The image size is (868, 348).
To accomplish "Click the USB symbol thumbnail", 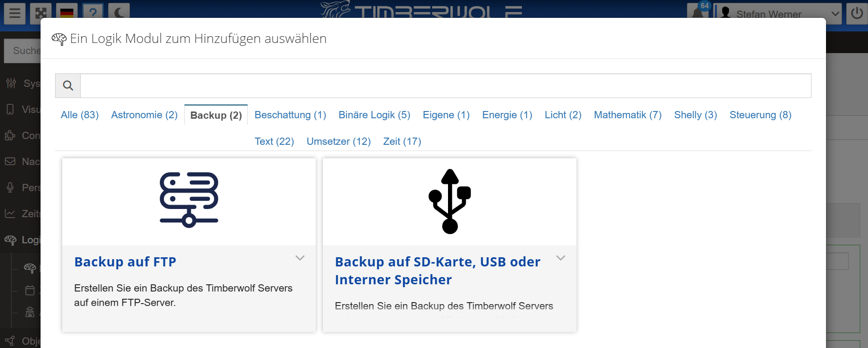I will coord(449,201).
